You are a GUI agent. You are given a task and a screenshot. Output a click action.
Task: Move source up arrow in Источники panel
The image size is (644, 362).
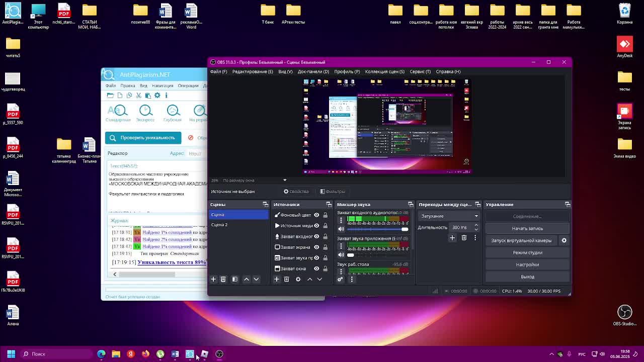pyautogui.click(x=310, y=279)
